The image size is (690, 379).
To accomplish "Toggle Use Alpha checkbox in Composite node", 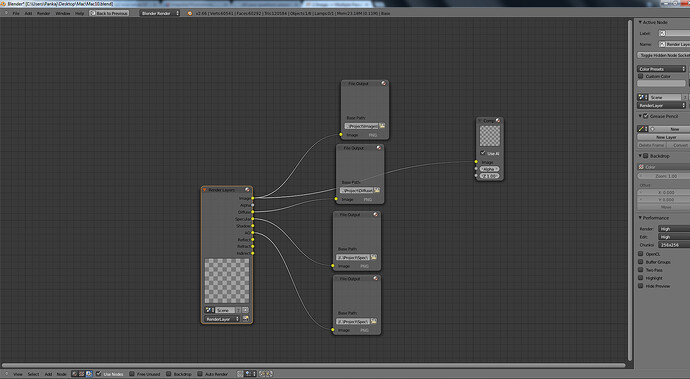I will tap(483, 153).
